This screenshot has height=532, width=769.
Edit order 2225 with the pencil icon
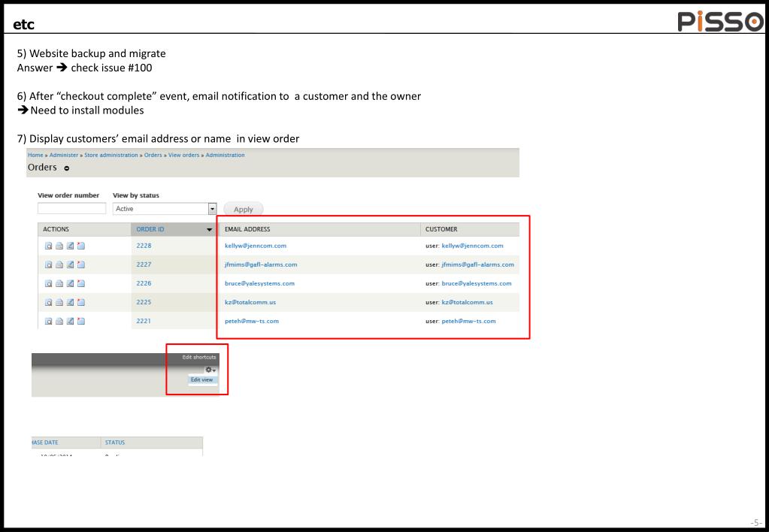(70, 303)
